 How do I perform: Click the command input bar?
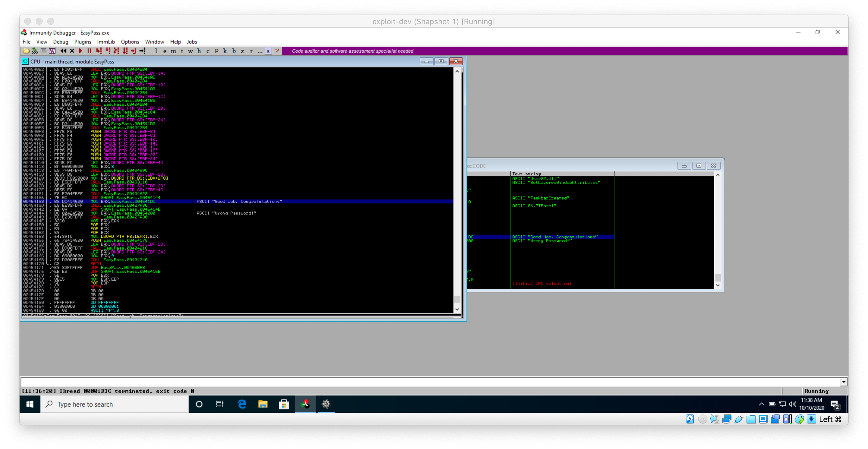(x=430, y=382)
